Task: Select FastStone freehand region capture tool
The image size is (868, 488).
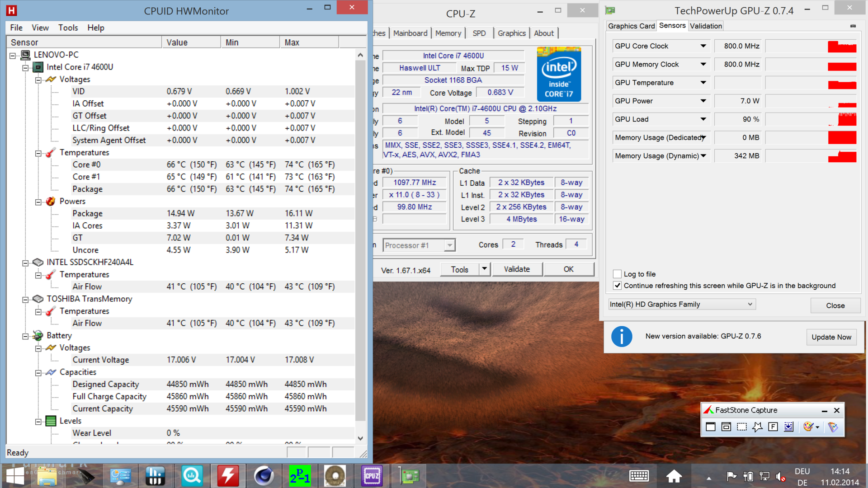Action: click(757, 427)
